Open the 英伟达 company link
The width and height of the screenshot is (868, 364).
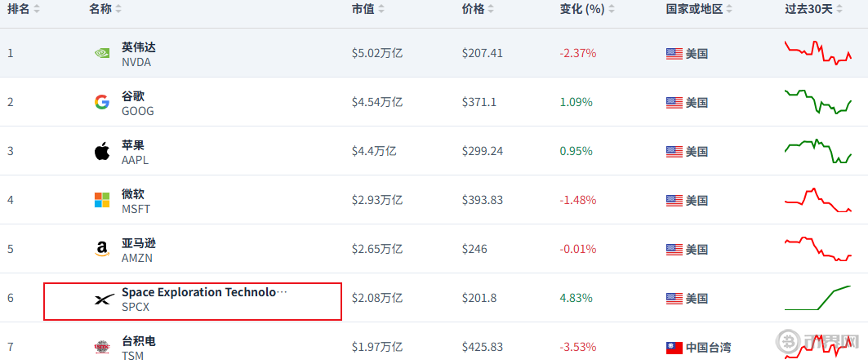138,47
